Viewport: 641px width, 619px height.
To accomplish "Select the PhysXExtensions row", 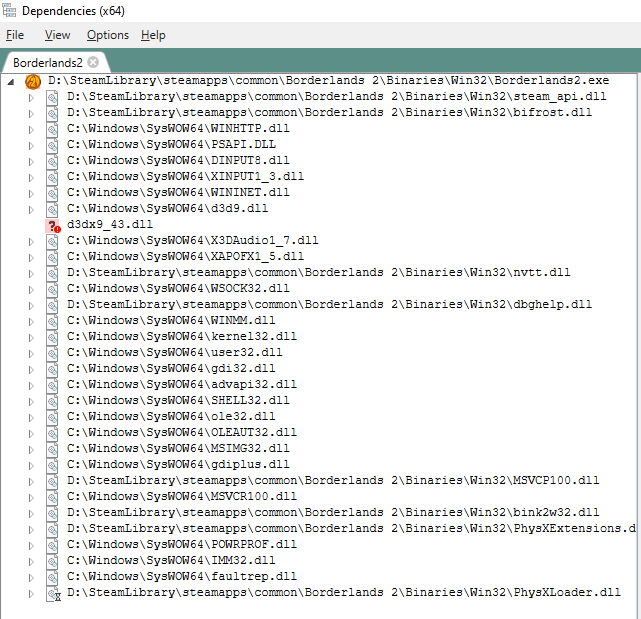I will [352, 528].
